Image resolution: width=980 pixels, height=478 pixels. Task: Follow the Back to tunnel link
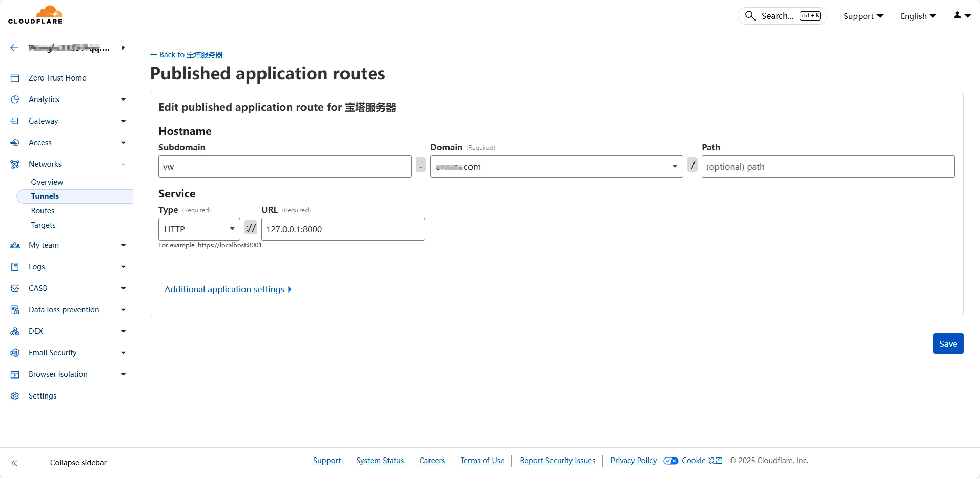tap(186, 55)
